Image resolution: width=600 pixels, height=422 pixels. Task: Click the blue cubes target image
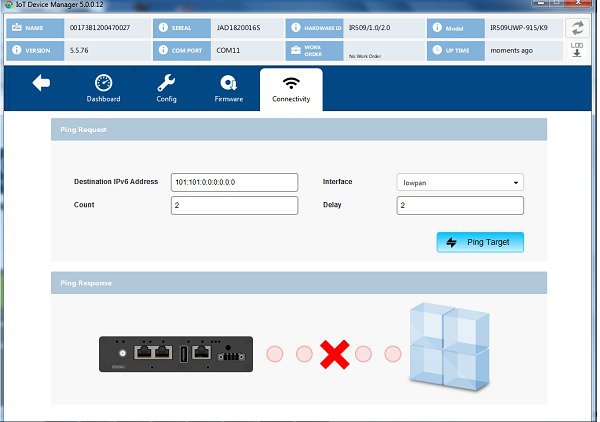[449, 347]
